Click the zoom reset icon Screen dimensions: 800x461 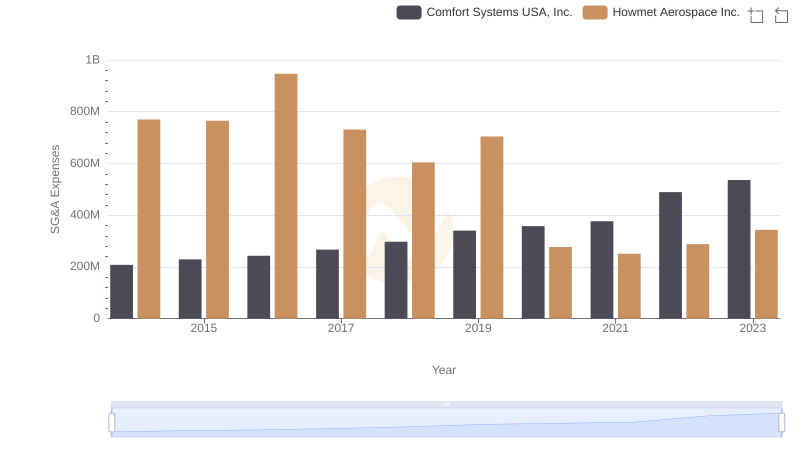pos(781,15)
